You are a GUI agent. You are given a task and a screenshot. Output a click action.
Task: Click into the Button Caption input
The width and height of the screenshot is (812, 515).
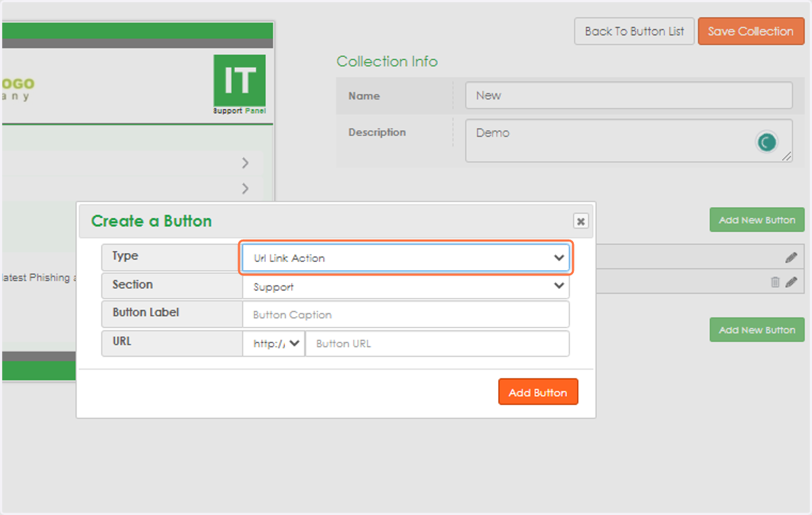[405, 315]
